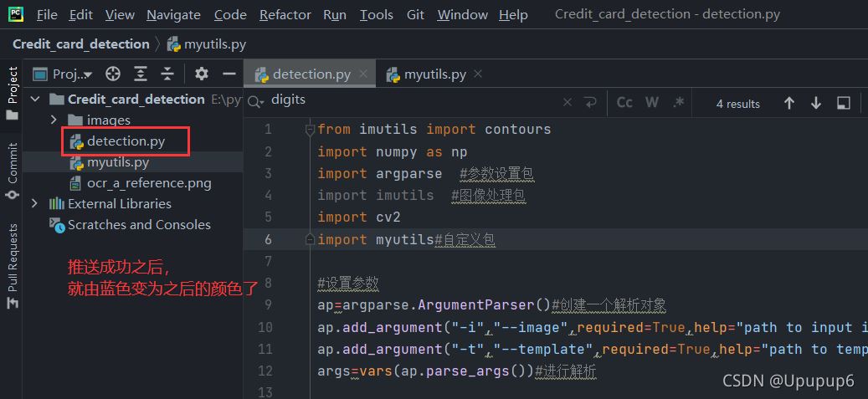This screenshot has height=399, width=868.
Task: Hide the Project tool window
Action: (x=229, y=74)
